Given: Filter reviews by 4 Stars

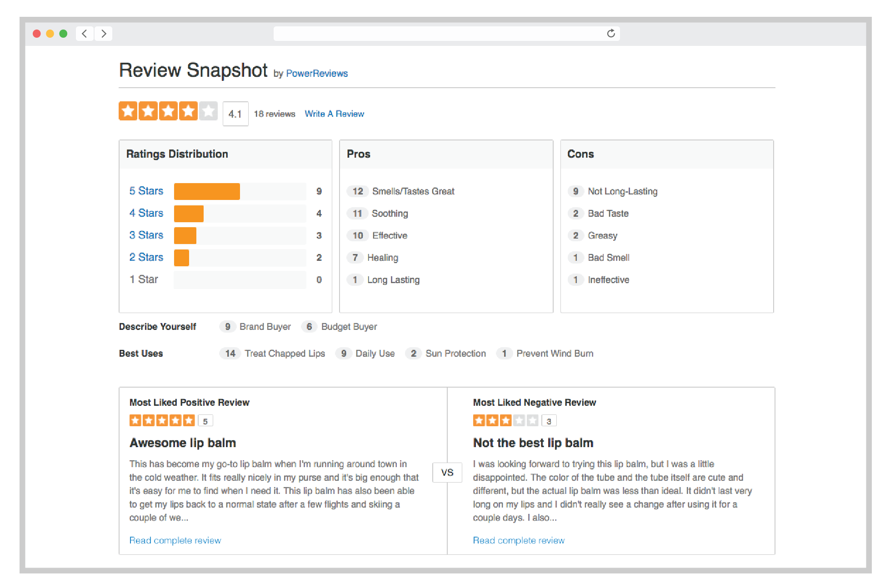Looking at the screenshot, I should (146, 213).
